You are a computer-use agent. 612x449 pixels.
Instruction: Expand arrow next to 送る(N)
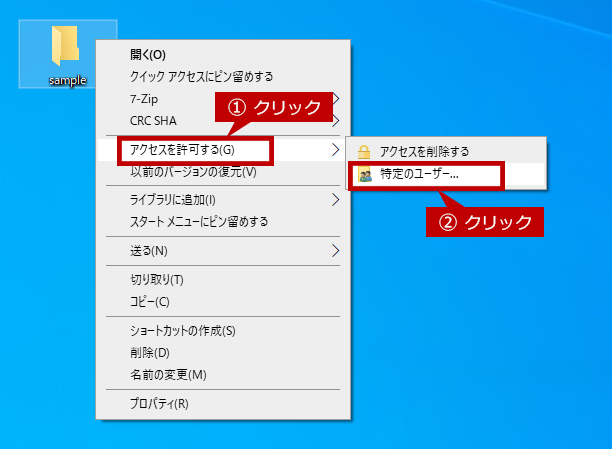336,250
